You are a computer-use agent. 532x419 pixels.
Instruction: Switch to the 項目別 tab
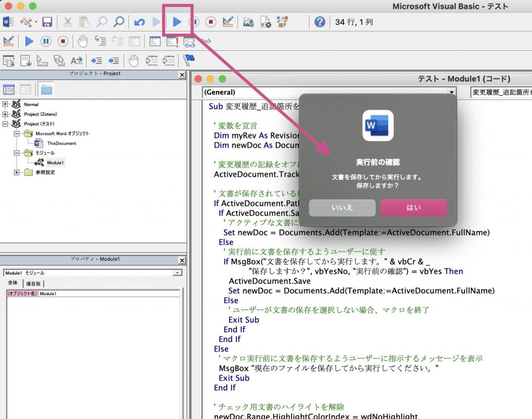[34, 284]
